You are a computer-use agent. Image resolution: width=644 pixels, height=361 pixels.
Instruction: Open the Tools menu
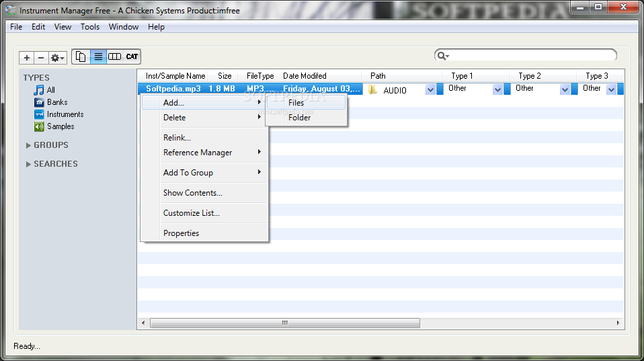pos(90,27)
